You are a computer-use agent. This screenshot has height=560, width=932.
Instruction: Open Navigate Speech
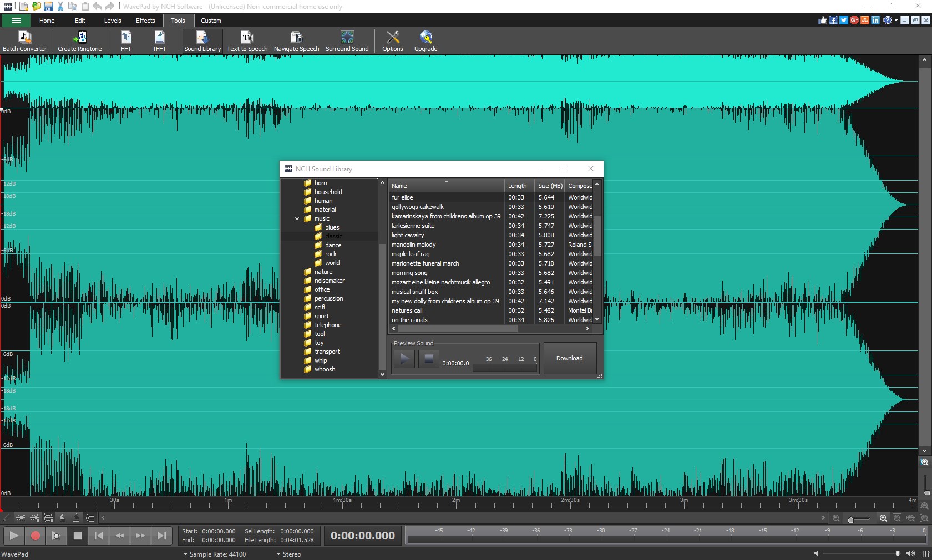click(x=296, y=41)
